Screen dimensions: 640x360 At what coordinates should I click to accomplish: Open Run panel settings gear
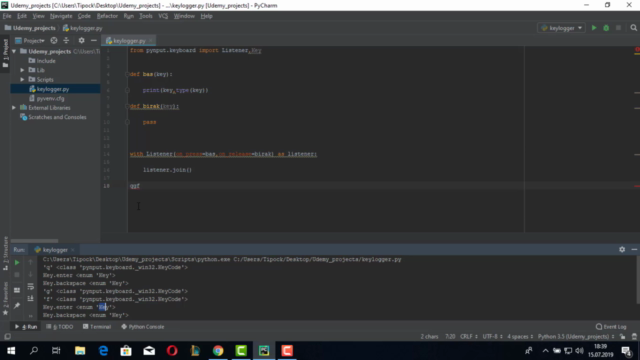pyautogui.click(x=622, y=249)
